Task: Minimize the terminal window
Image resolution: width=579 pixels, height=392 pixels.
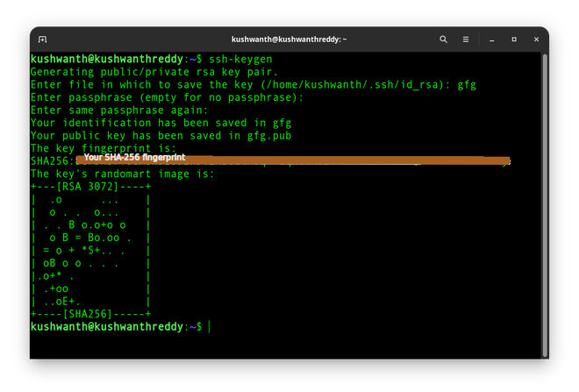Action: (491, 39)
